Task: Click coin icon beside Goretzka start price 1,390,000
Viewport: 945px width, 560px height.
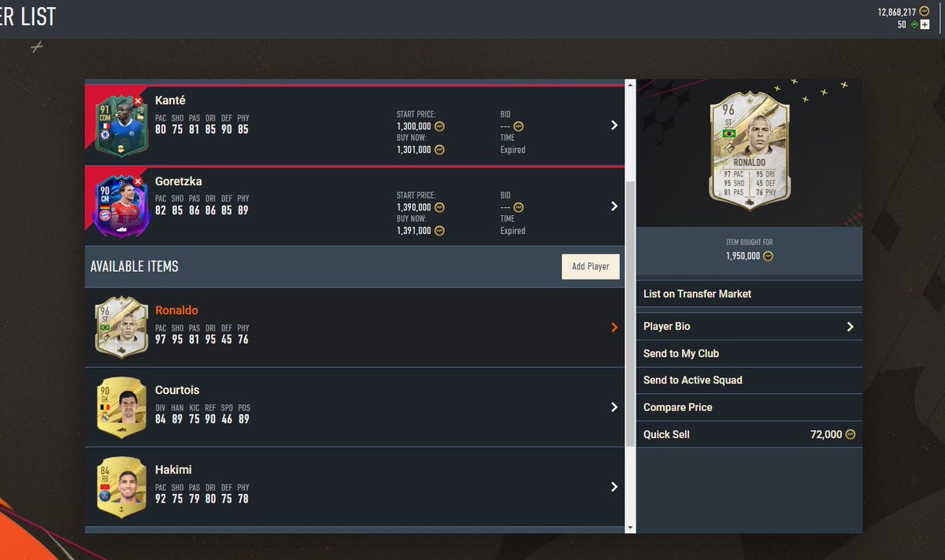Action: pos(439,207)
